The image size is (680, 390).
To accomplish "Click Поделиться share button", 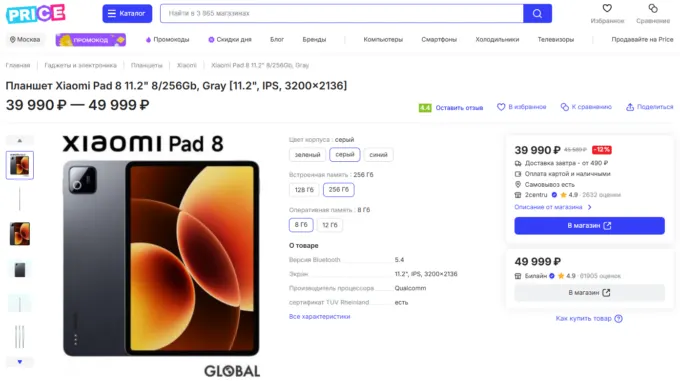I will (x=649, y=107).
